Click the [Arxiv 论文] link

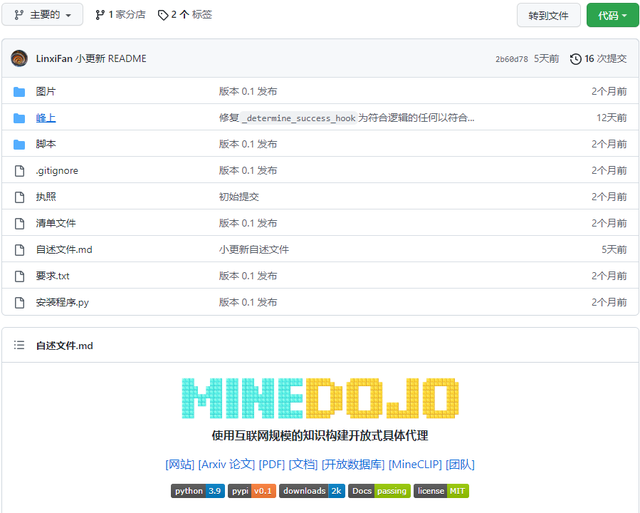pos(227,464)
